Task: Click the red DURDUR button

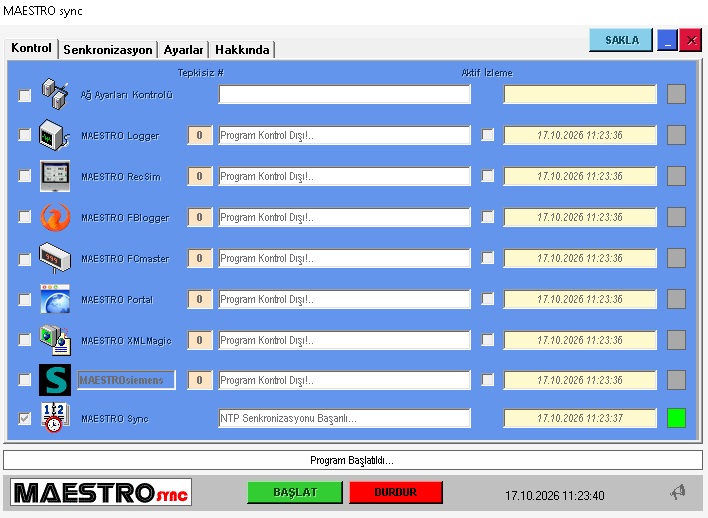Action: [x=396, y=492]
